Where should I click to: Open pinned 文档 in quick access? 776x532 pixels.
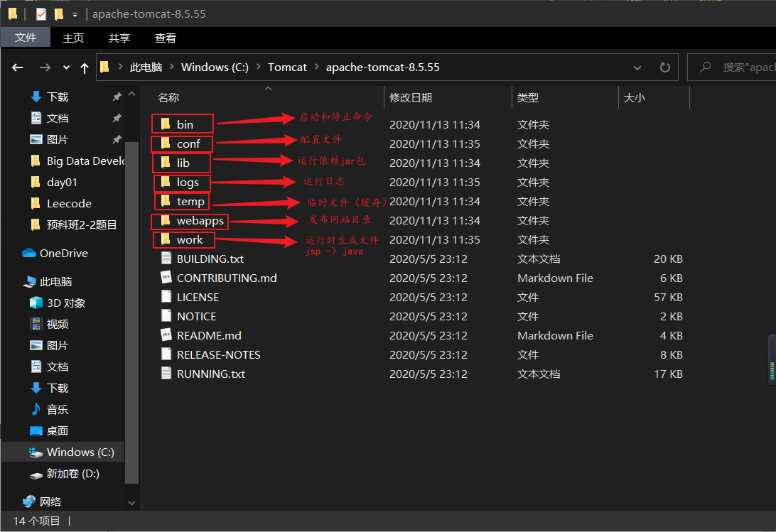point(58,119)
